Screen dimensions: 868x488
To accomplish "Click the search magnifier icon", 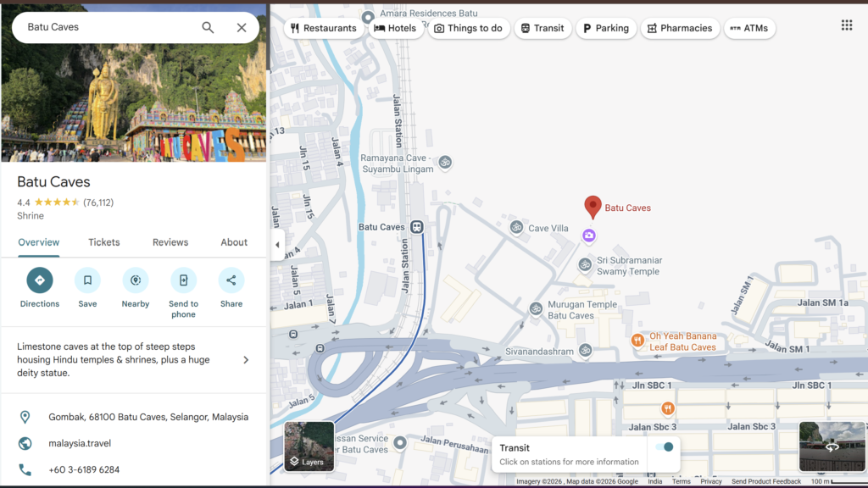I will (x=208, y=27).
